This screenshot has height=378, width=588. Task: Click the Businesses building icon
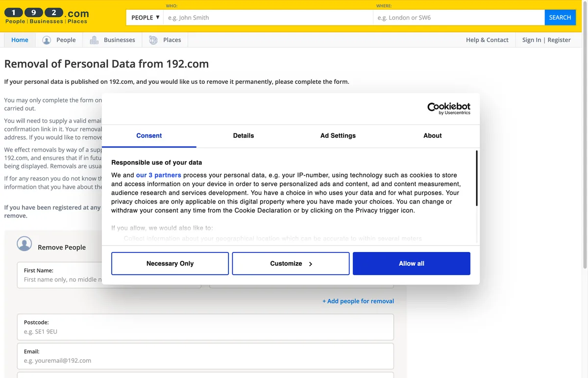pos(94,40)
